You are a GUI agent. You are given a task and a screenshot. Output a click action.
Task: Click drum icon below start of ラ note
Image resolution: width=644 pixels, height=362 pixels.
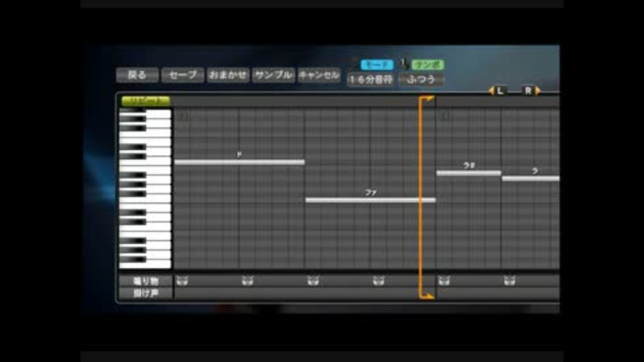(x=509, y=281)
